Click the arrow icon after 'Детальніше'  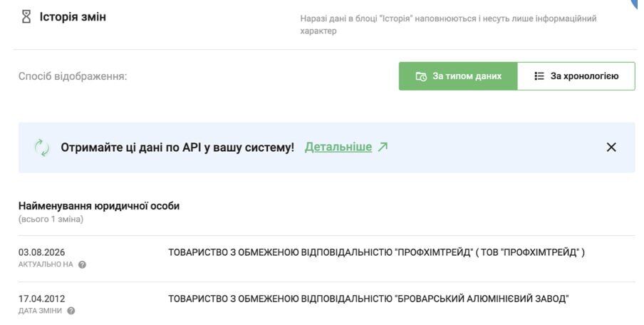click(383, 147)
